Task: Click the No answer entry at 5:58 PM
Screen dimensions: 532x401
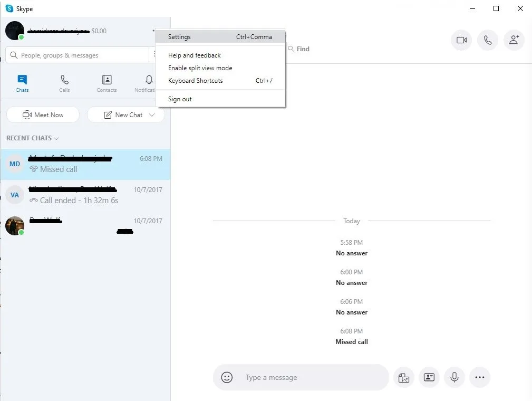Action: pos(352,253)
